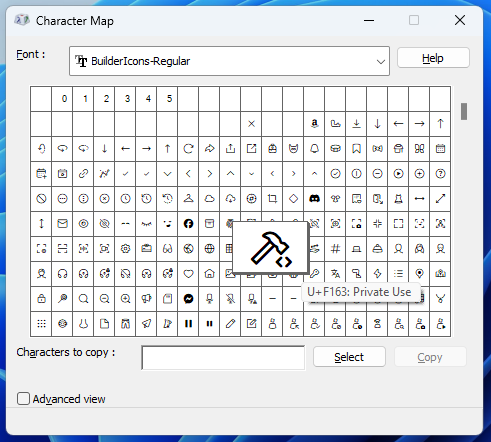
Task: Select the chain link glyph
Action: [x=83, y=174]
